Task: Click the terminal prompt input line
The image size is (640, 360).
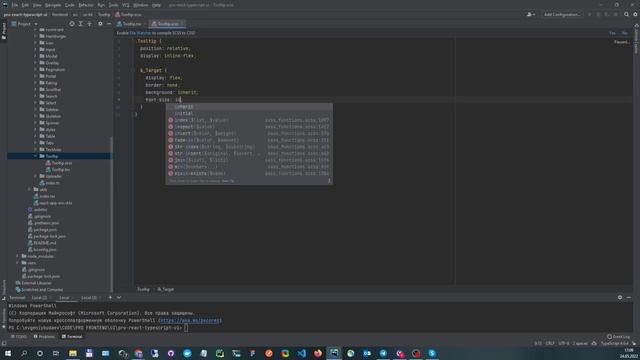Action: tap(320, 328)
